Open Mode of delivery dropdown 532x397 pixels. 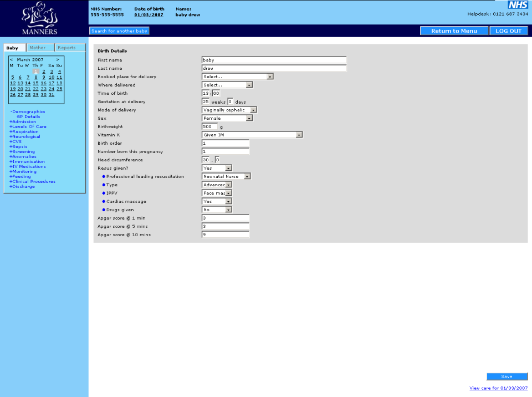(229, 110)
